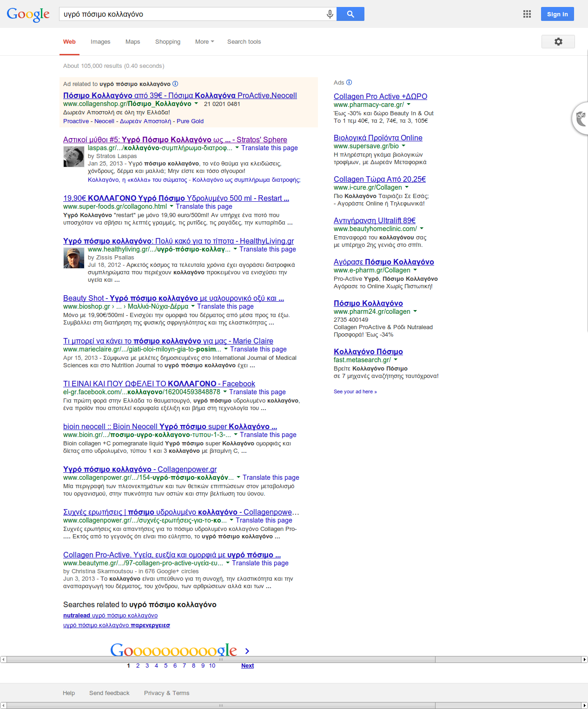The height and width of the screenshot is (709, 588).
Task: Open Search tools options
Action: [x=244, y=42]
